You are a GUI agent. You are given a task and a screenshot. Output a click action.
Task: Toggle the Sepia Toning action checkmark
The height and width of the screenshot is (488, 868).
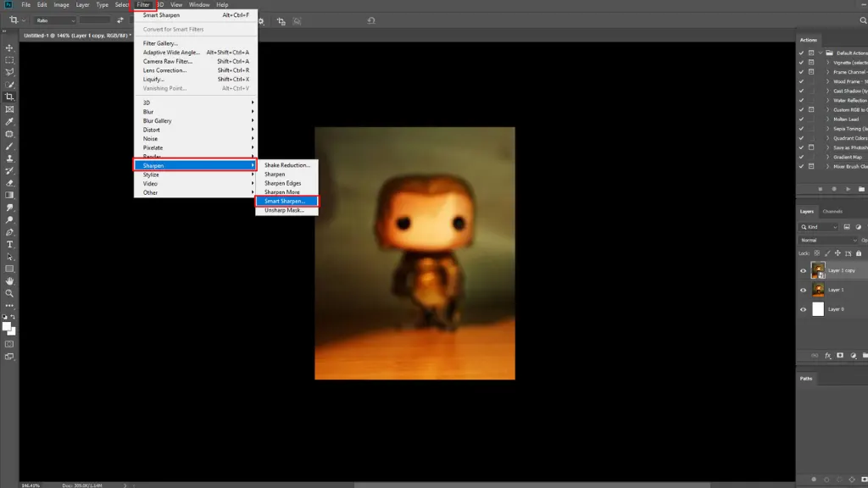[802, 129]
